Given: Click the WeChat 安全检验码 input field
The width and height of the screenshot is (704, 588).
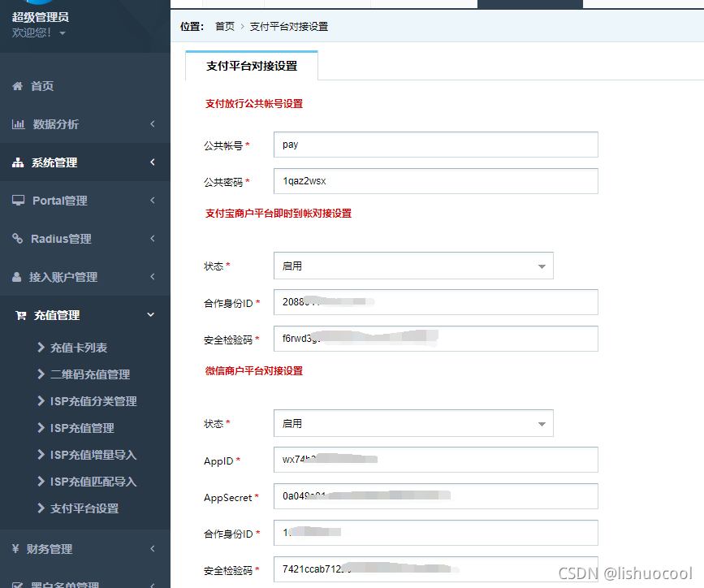Looking at the screenshot, I should tap(436, 569).
